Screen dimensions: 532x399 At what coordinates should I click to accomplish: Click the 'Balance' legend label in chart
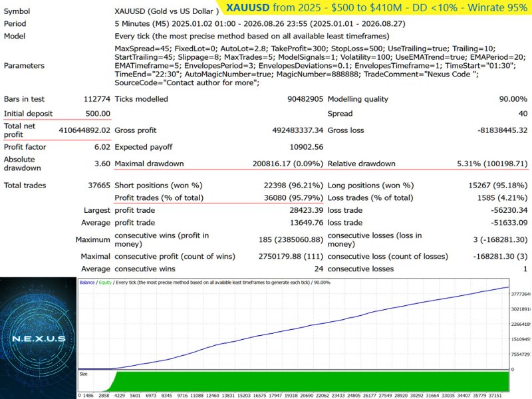[x=87, y=282]
